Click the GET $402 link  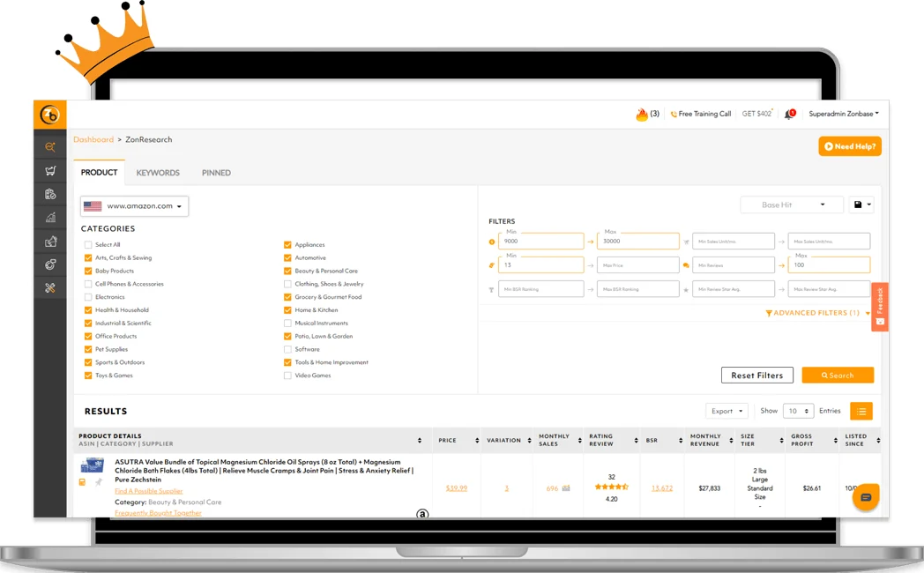757,114
